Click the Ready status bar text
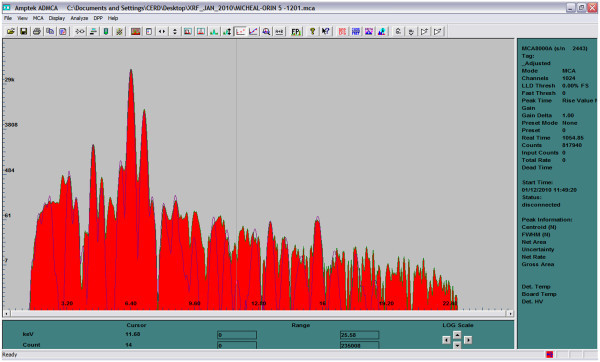 coord(10,355)
